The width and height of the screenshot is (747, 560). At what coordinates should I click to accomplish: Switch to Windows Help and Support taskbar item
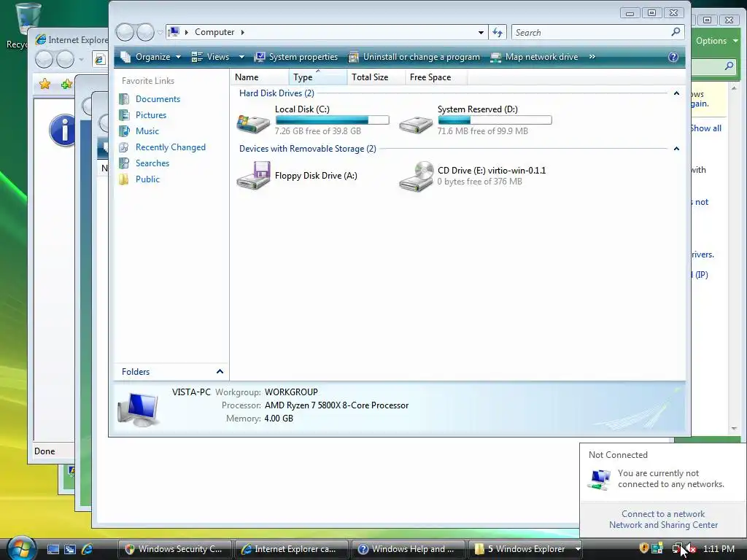click(x=408, y=549)
